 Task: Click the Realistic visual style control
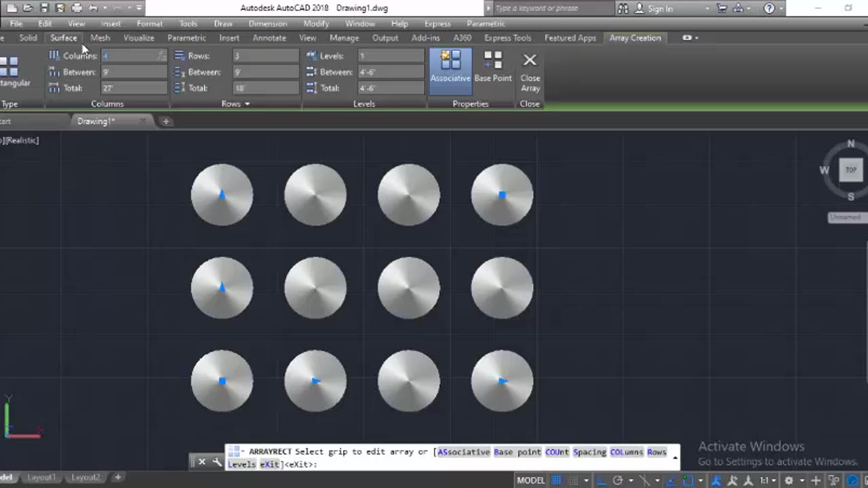(22, 140)
